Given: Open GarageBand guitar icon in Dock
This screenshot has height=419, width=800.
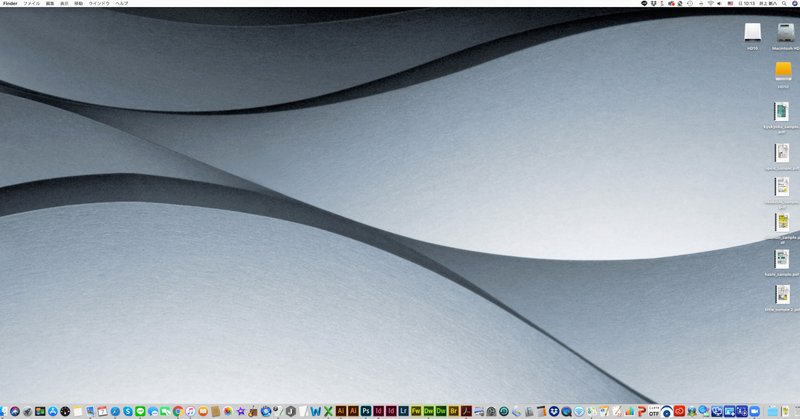Looking at the screenshot, I should (253, 411).
